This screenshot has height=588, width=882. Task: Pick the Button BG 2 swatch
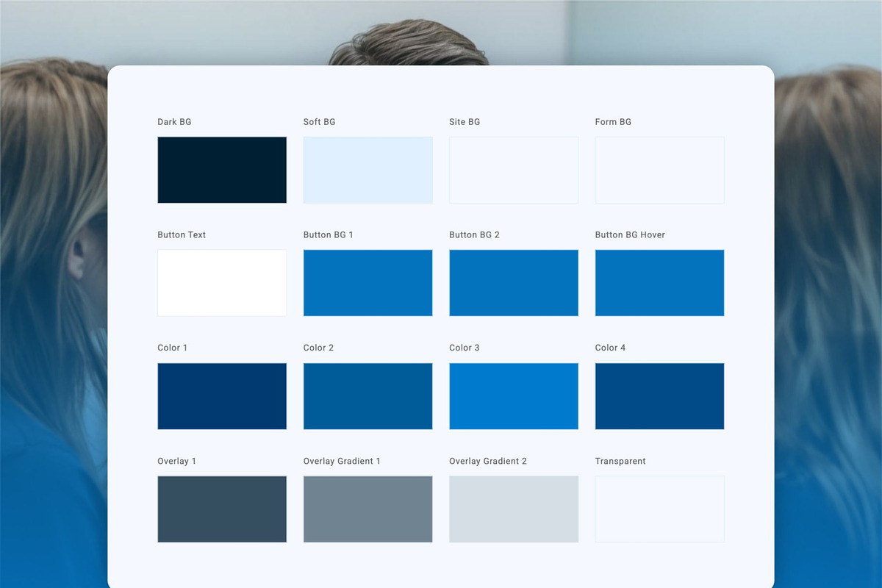(x=514, y=283)
